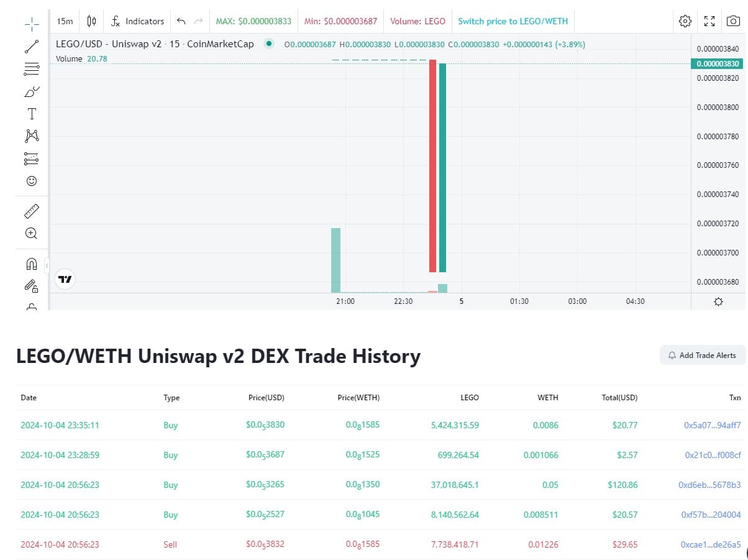Select the brush drawing tool
This screenshot has width=748, height=560.
(32, 91)
